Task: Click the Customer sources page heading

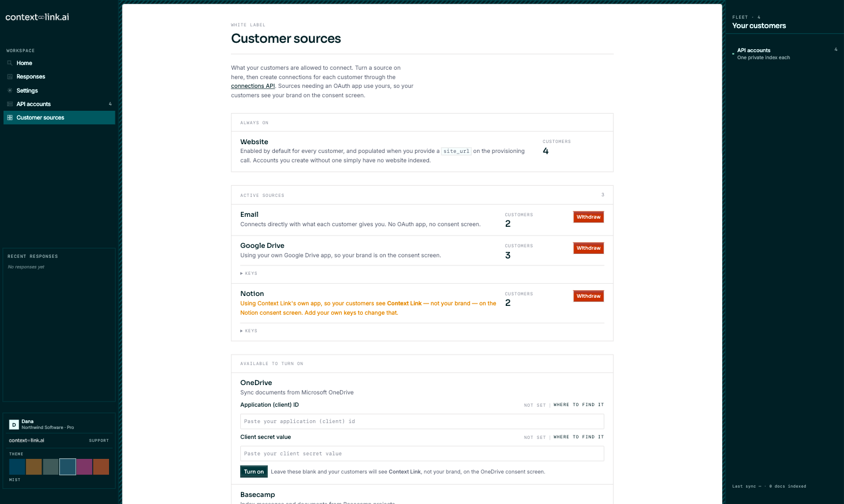Action: pos(286,39)
